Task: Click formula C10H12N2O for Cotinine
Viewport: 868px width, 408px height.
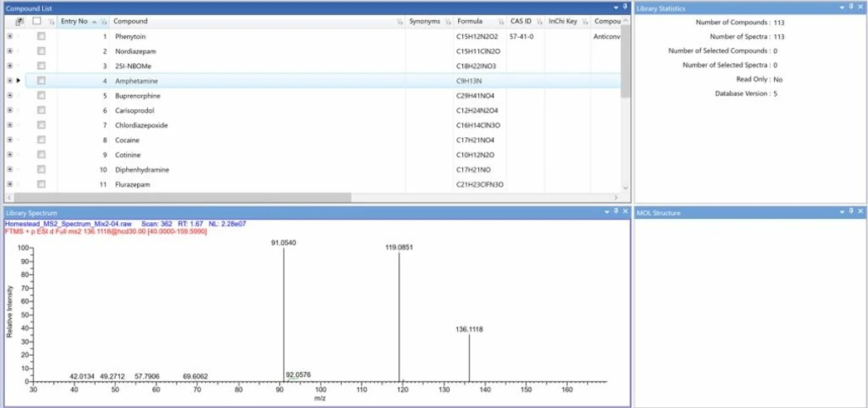Action: click(476, 155)
